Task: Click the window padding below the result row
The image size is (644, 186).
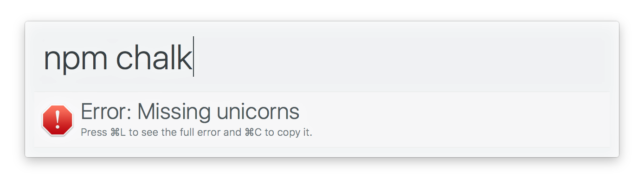Action: 322,152
